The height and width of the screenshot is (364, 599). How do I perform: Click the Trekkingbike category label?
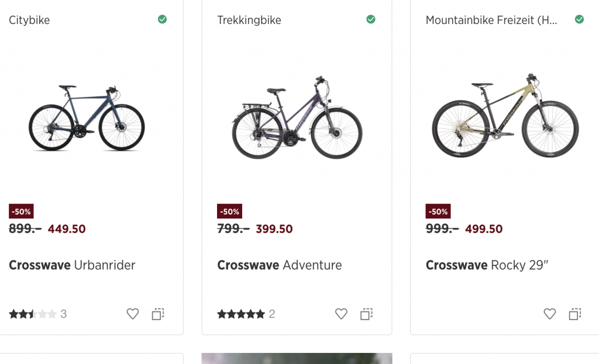[249, 20]
